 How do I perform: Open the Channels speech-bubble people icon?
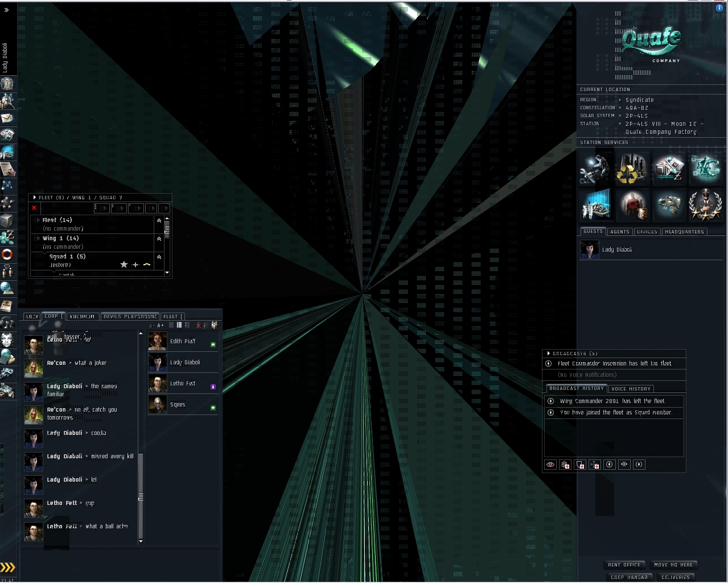pyautogui.click(x=7, y=271)
